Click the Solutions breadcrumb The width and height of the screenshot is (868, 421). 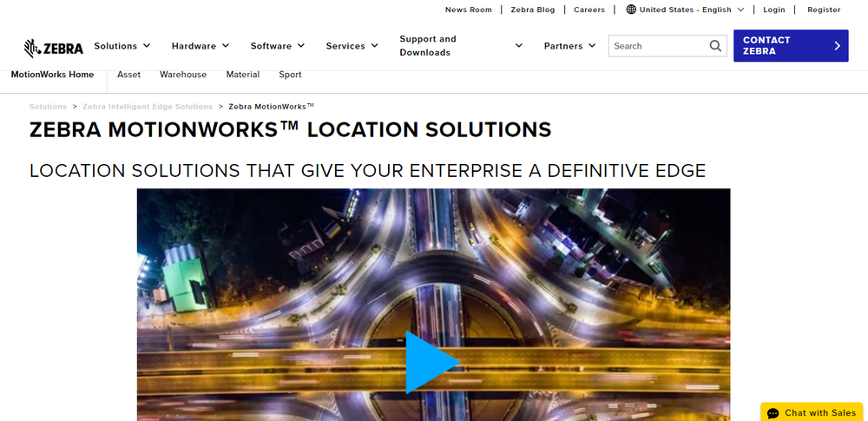tap(48, 107)
